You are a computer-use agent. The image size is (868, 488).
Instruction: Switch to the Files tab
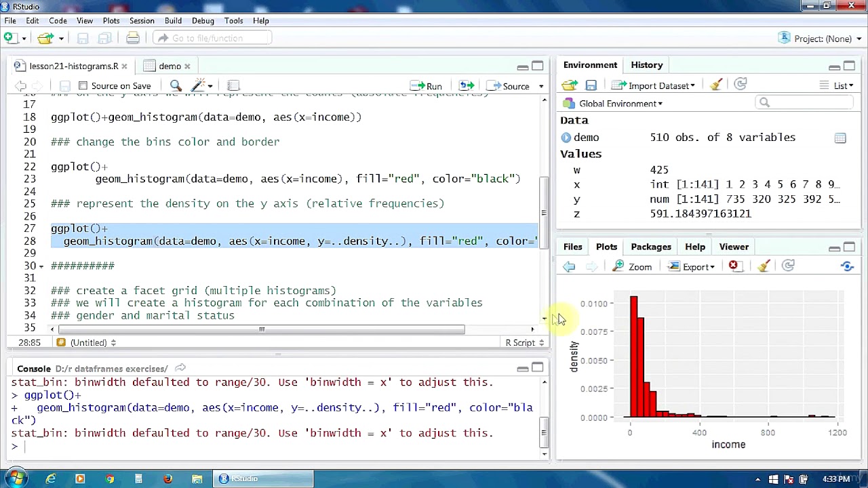click(x=572, y=247)
